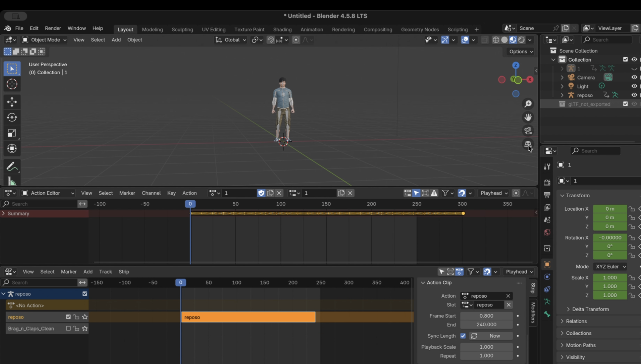This screenshot has height=364, width=641.
Task: Uncheck the Sync Length checkbox
Action: click(x=463, y=336)
